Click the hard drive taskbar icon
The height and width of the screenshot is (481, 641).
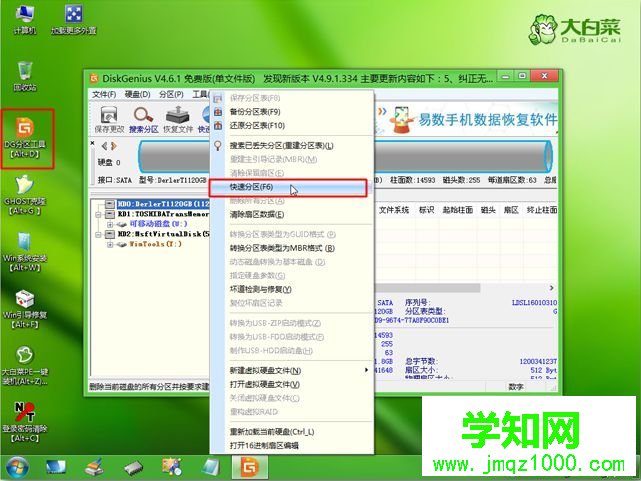134,468
